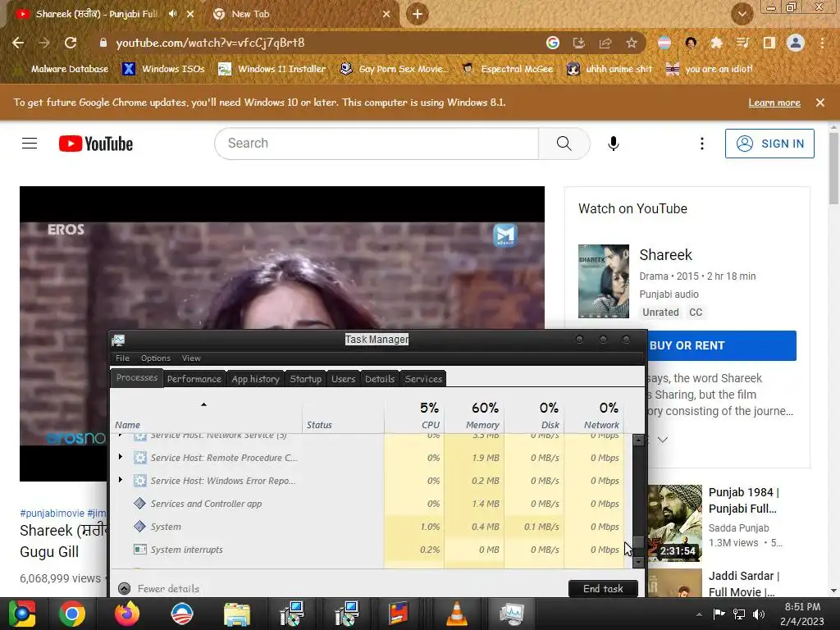This screenshot has height=630, width=840.
Task: Expand Service Host: Remote Procedure C... row
Action: (121, 457)
